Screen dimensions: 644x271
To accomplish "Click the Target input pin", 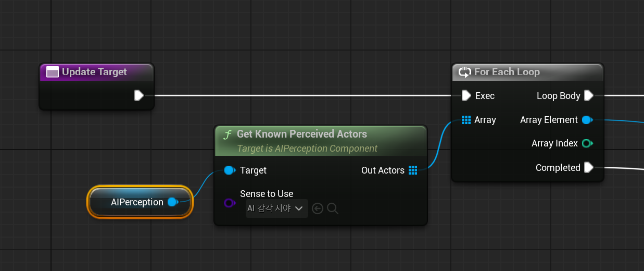I will pyautogui.click(x=230, y=170).
